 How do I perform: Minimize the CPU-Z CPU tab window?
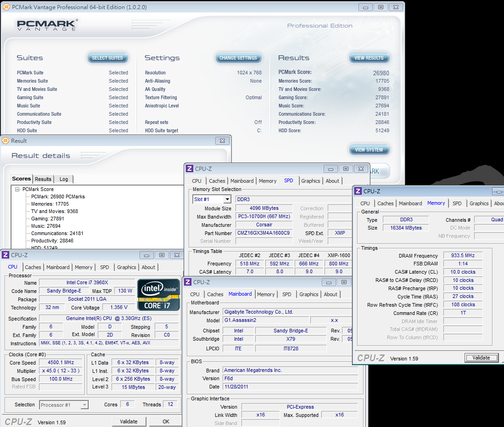(146, 255)
